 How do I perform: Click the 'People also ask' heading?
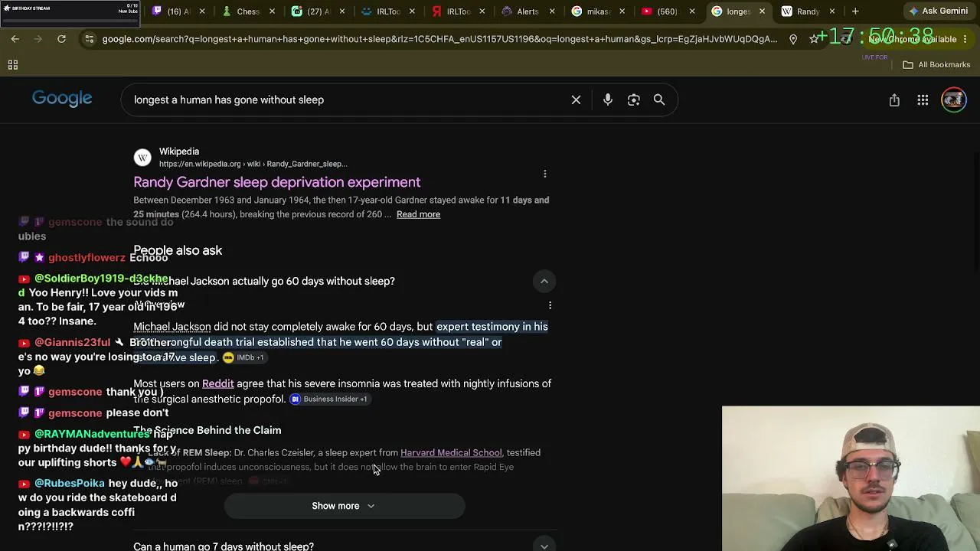[x=178, y=250]
